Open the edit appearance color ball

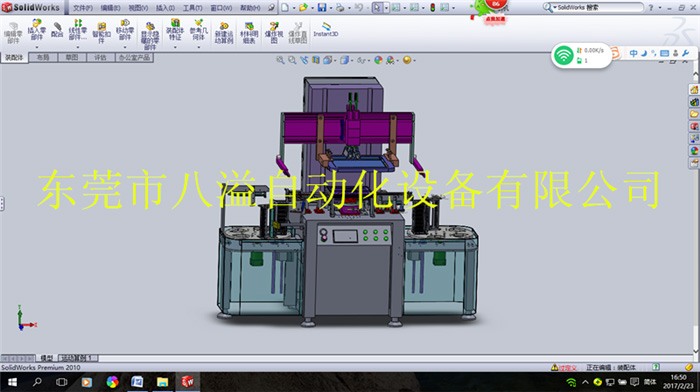378,60
